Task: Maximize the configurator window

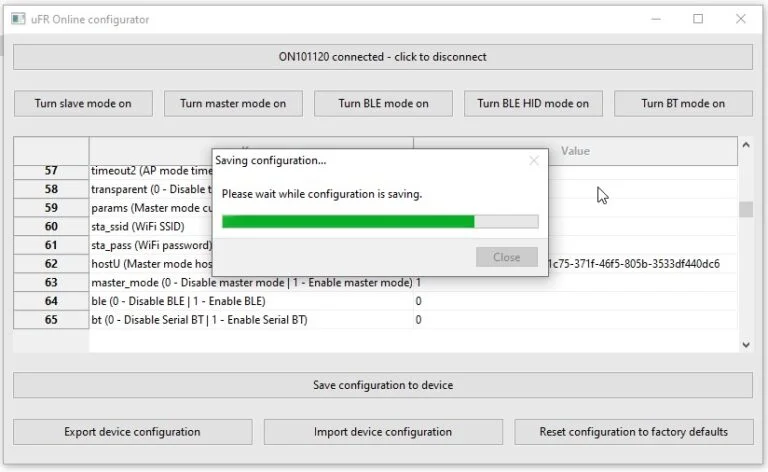Action: (698, 19)
